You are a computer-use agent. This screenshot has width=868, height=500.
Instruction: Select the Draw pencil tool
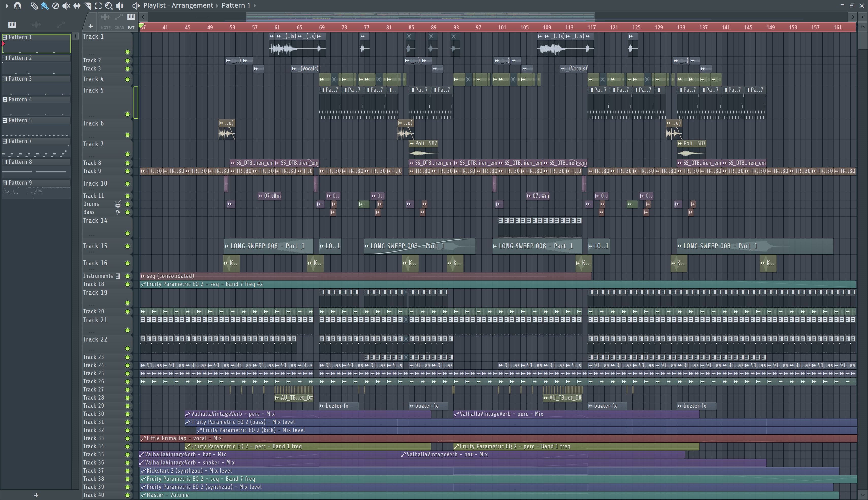(x=34, y=6)
